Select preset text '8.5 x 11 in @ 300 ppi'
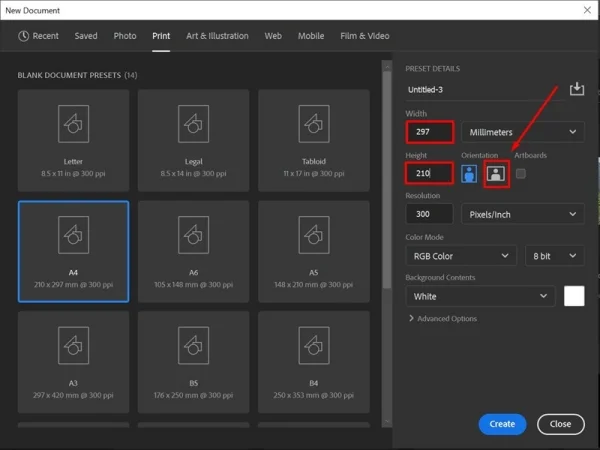 73,174
